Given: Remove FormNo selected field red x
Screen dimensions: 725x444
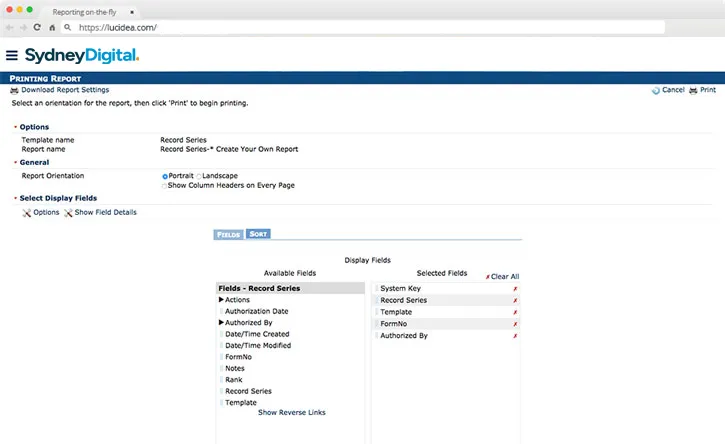Looking at the screenshot, I should (515, 324).
